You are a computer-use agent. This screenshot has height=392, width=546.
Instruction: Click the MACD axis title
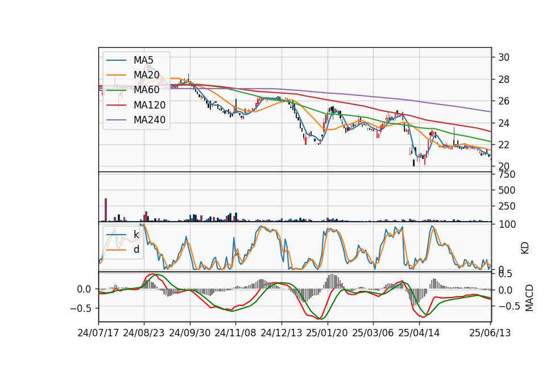point(530,298)
